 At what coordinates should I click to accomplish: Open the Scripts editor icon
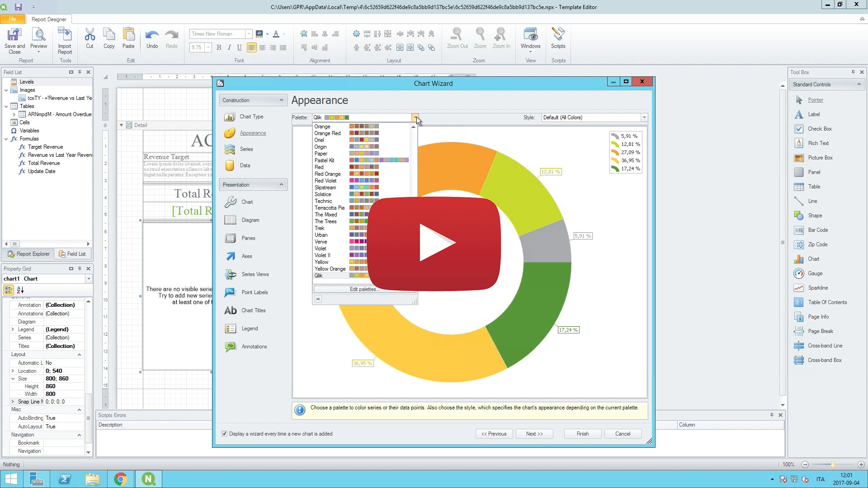pyautogui.click(x=558, y=35)
